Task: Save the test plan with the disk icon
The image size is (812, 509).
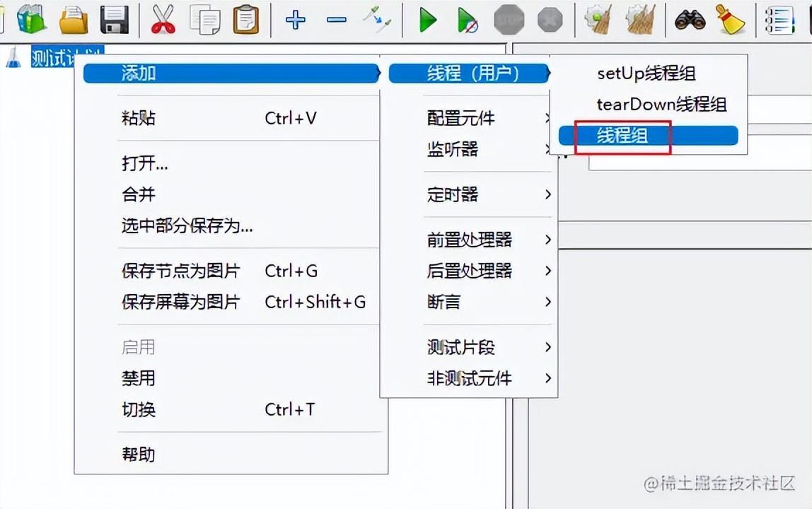Action: coord(114,20)
